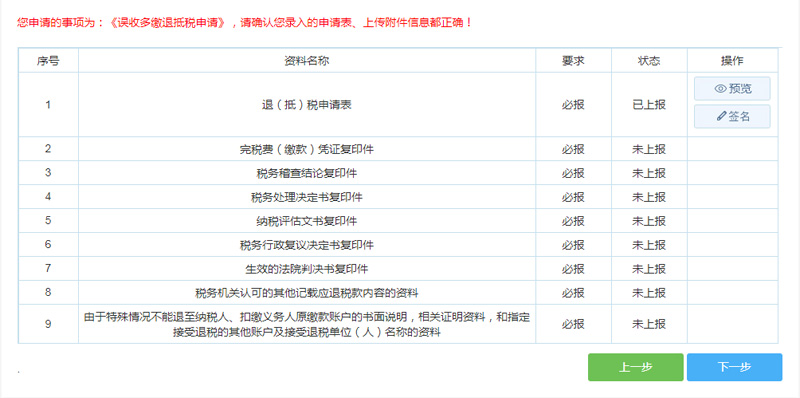Click 必报 requirement for 税务机关认可的其他 row
Viewport: 800px width, 398px height.
tap(573, 293)
